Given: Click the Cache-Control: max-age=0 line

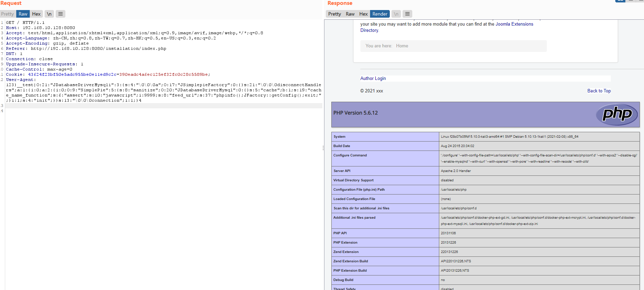Looking at the screenshot, I should pos(39,69).
